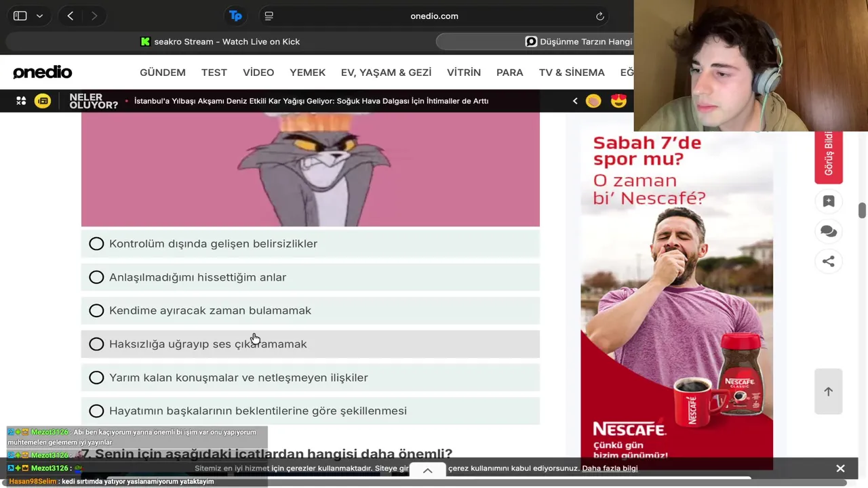Open the YEMEK menu
This screenshot has height=488, width=868.
(x=308, y=73)
